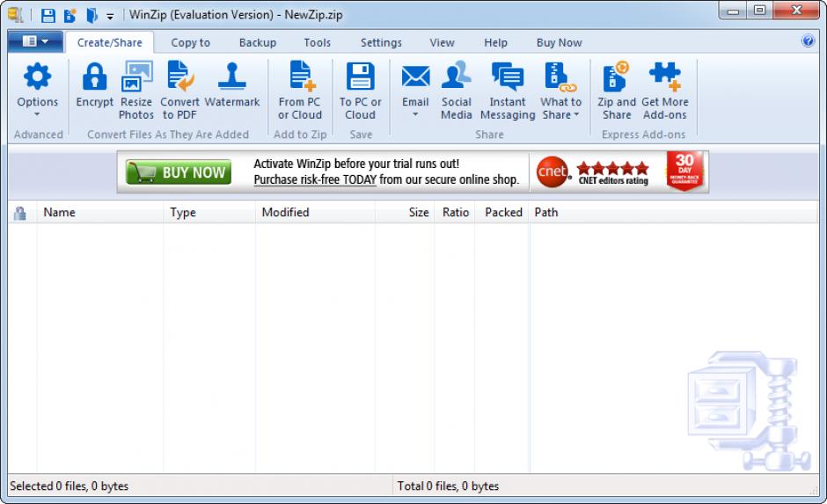Viewport: 827px width, 504px height.
Task: Click the Watermark stamp icon
Action: pos(232,76)
